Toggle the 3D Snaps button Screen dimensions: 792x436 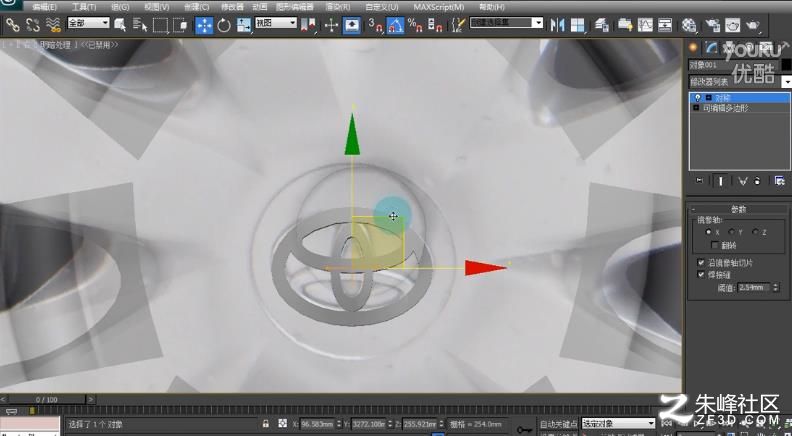click(375, 25)
